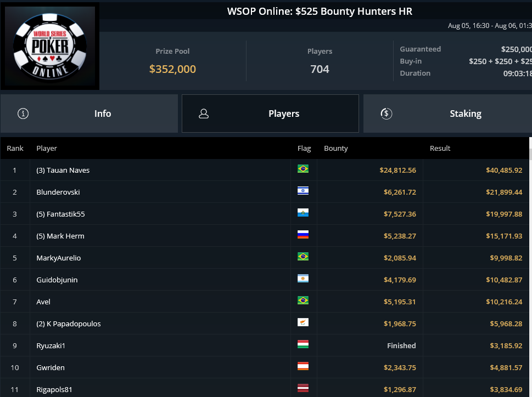Select player Gwriden
The image size is (532, 397).
click(x=51, y=367)
